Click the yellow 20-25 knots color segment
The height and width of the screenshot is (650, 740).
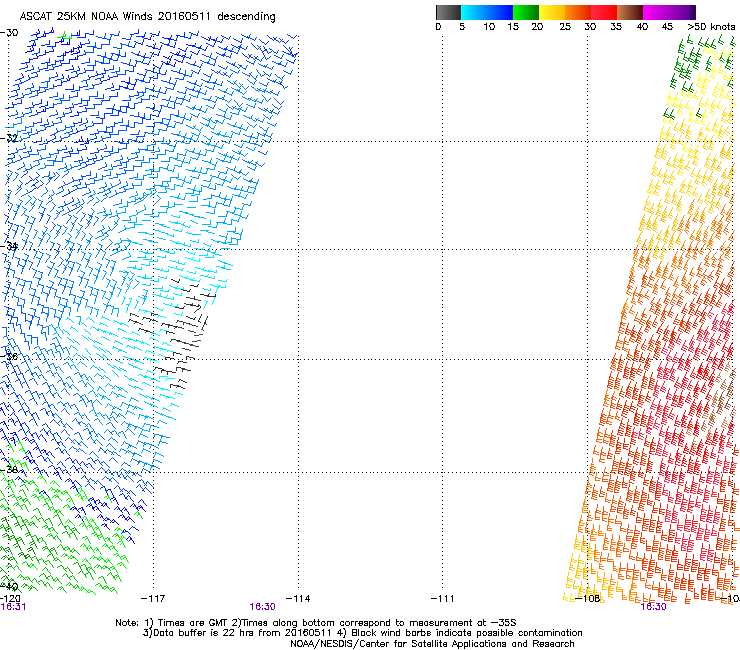point(552,12)
